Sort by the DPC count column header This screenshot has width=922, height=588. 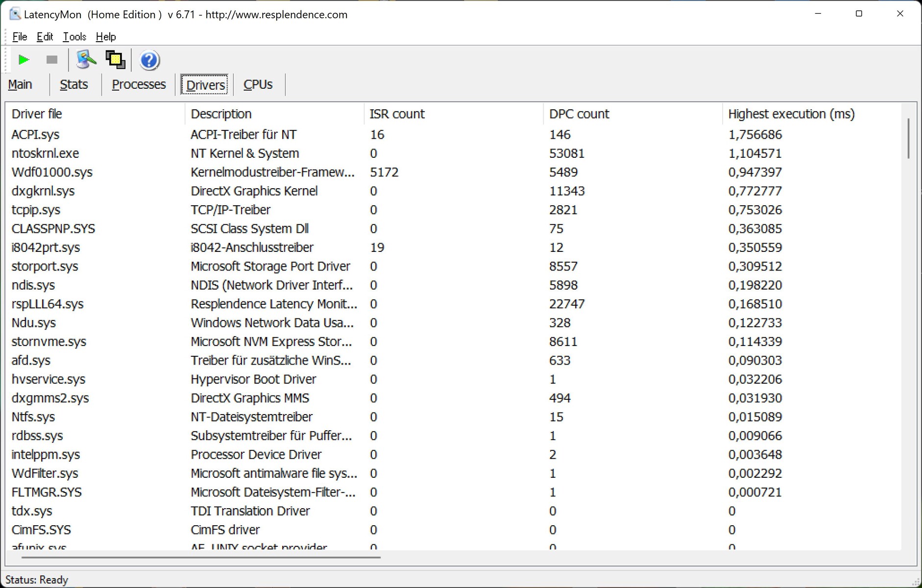pyautogui.click(x=579, y=114)
